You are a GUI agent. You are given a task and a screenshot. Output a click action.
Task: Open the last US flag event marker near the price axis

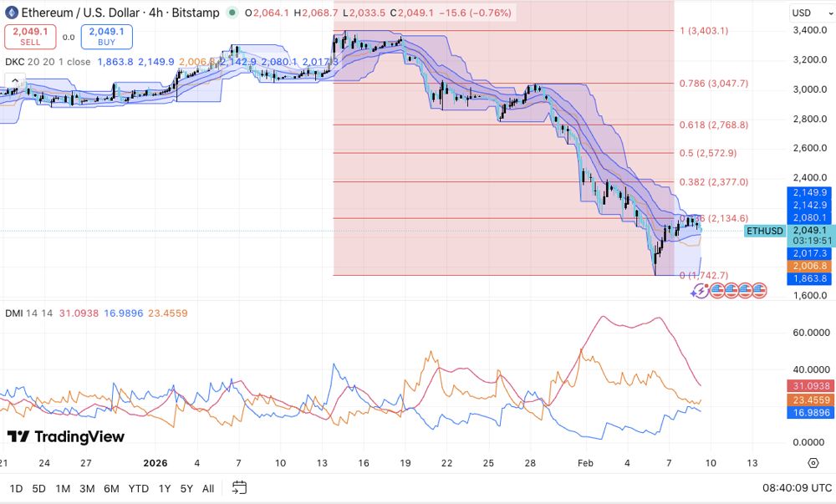pyautogui.click(x=759, y=291)
